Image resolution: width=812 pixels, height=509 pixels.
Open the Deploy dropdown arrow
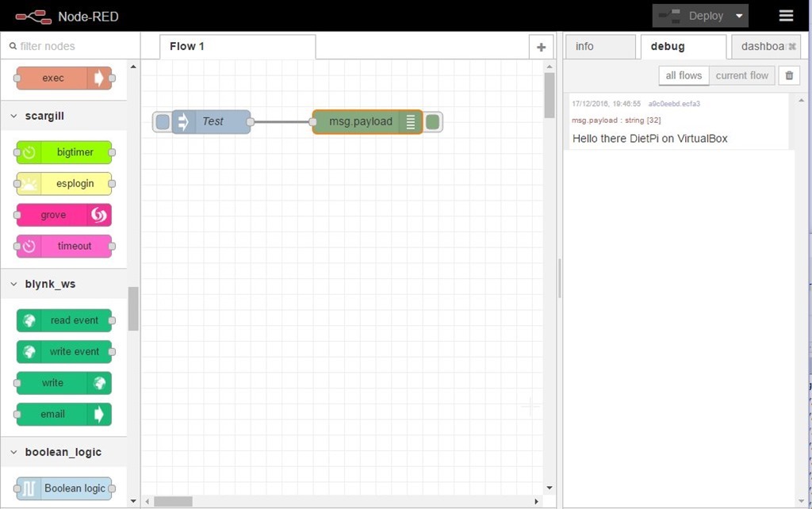739,16
